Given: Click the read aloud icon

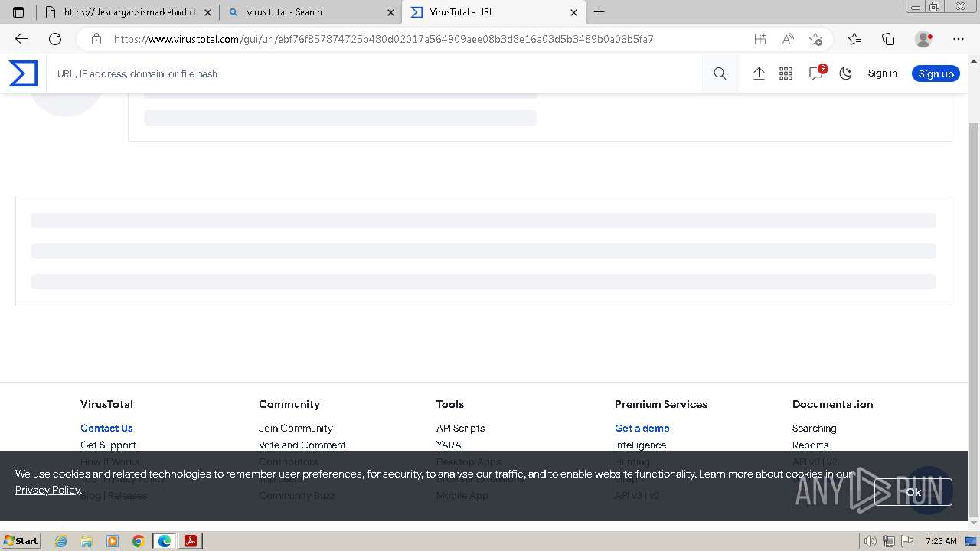Looking at the screenshot, I should click(788, 39).
